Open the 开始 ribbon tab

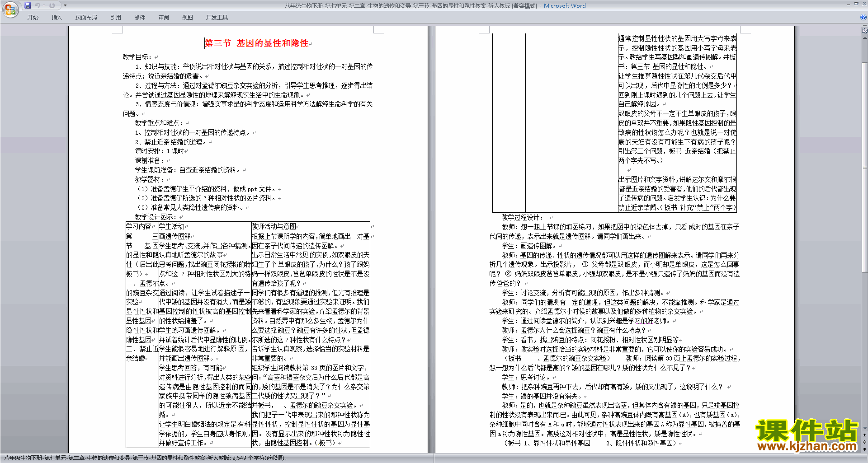point(33,18)
